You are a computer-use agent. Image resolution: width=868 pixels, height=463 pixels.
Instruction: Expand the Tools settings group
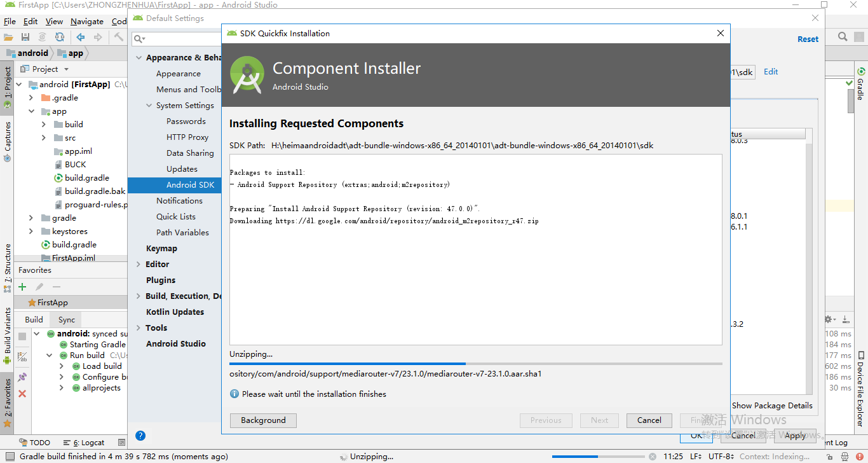(x=139, y=328)
